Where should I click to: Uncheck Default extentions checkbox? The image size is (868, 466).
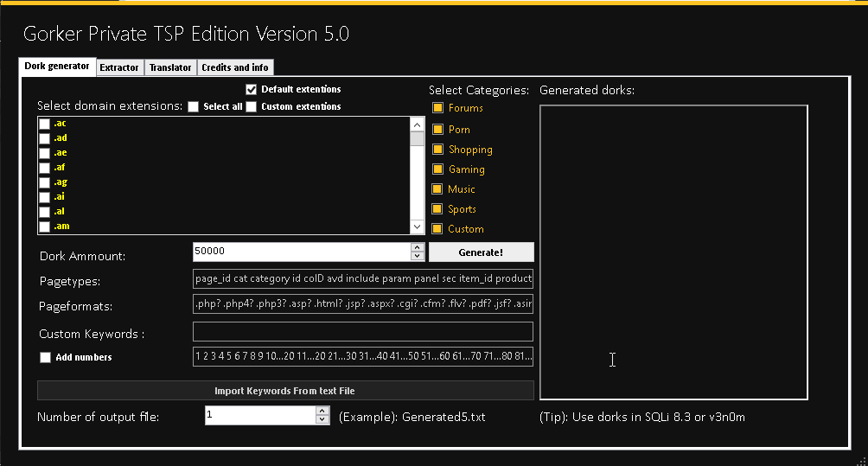(x=252, y=89)
